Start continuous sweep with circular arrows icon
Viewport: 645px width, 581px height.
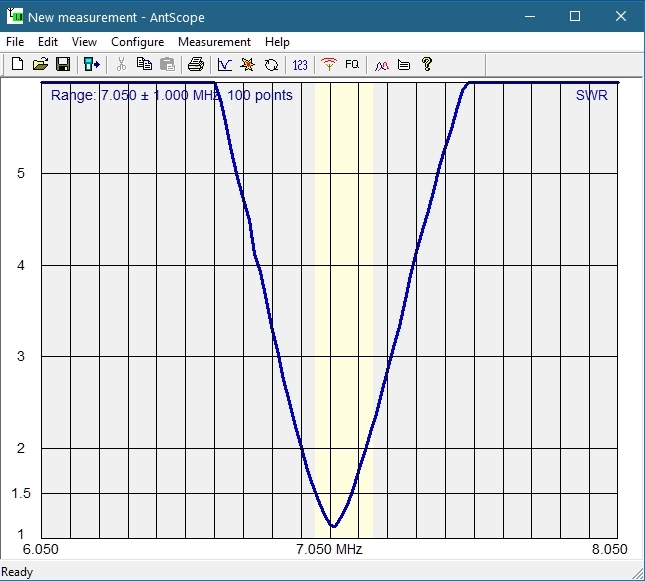click(270, 64)
